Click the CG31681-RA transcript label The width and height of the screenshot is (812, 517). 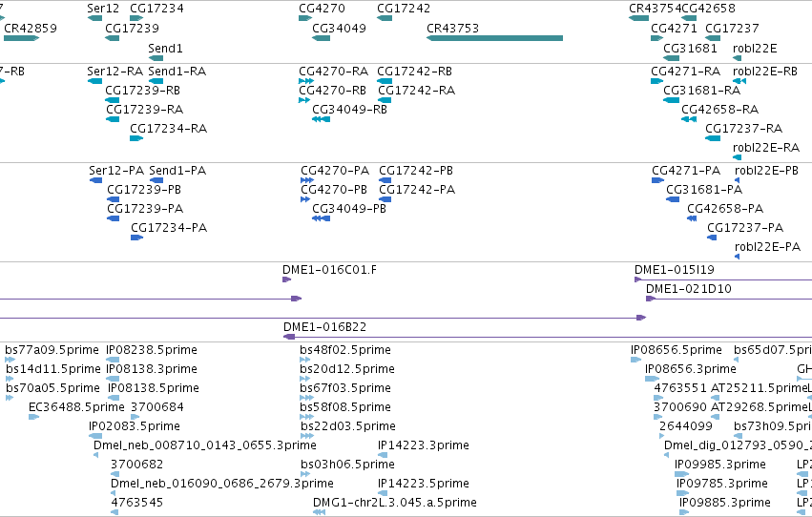pyautogui.click(x=701, y=91)
